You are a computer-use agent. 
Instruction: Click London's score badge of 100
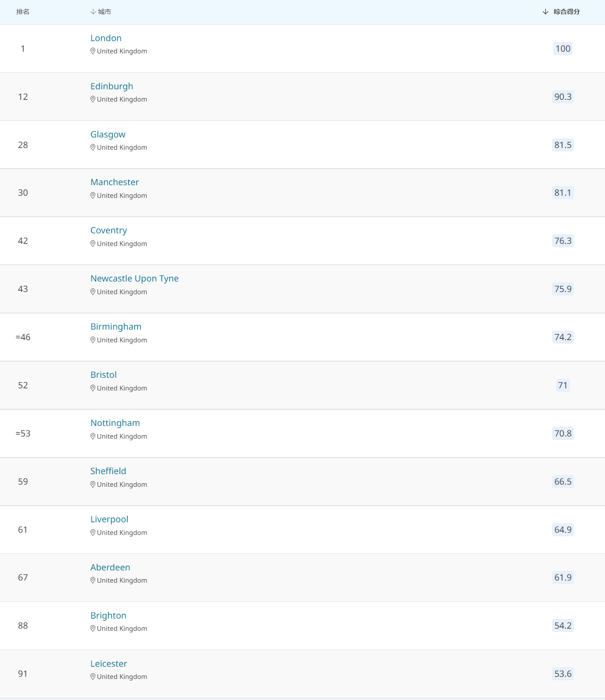pyautogui.click(x=563, y=49)
